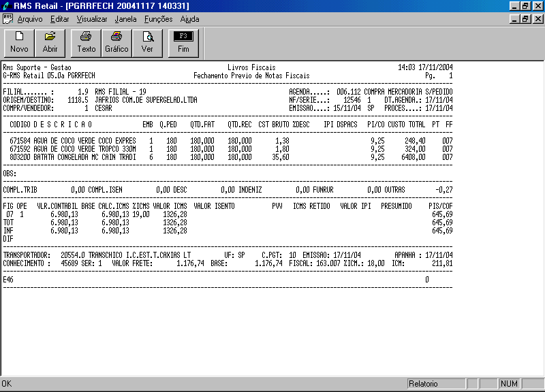Viewport: 545px width, 392px height.
Task: Click transporter TRANSCHICO I.C.EST.T.CAXIAS LT
Action: click(x=140, y=255)
